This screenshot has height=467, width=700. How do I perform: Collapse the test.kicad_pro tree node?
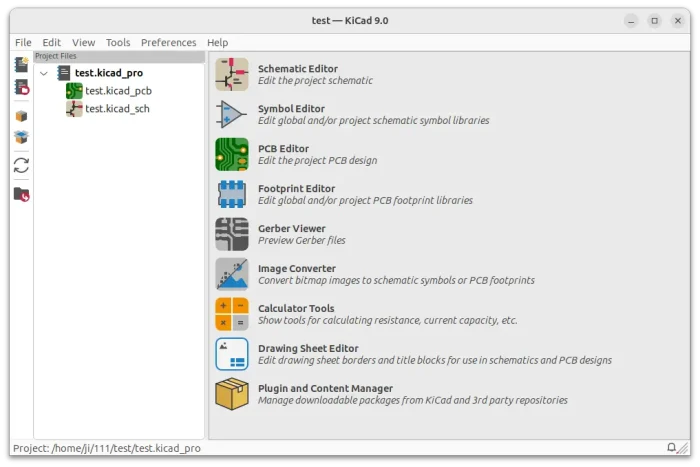point(44,73)
